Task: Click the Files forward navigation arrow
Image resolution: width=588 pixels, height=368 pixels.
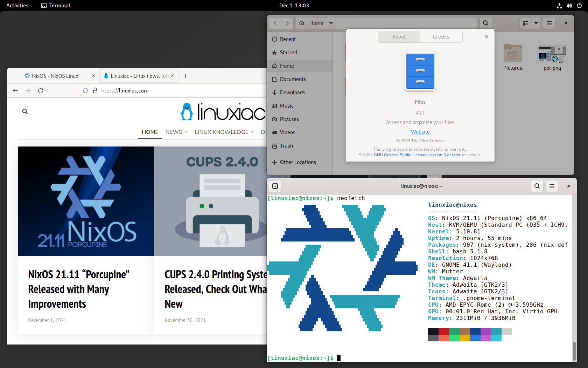Action: [287, 23]
